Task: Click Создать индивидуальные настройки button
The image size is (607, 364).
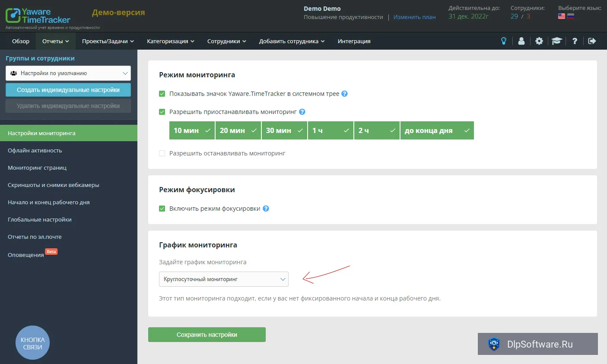Action: coord(68,90)
